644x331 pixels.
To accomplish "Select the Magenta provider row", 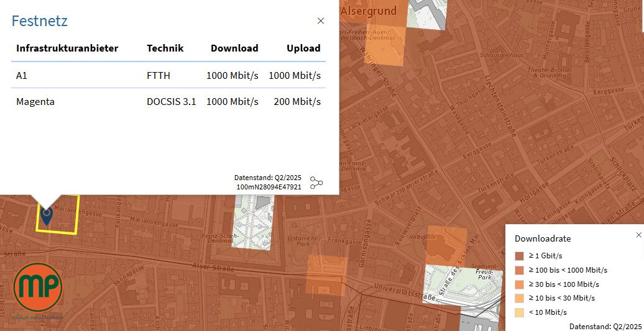I will tap(168, 101).
